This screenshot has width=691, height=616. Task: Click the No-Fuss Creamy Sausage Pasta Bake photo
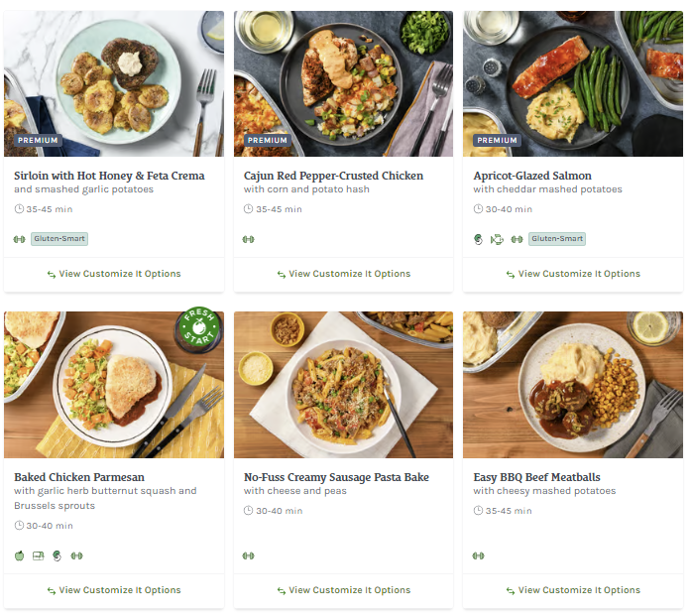[x=343, y=385]
